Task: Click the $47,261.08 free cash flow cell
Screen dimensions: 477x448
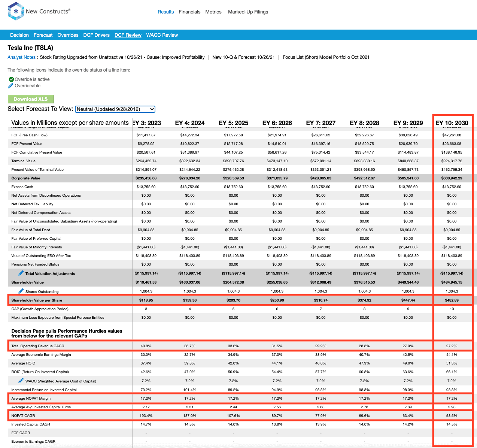Action: click(x=452, y=135)
